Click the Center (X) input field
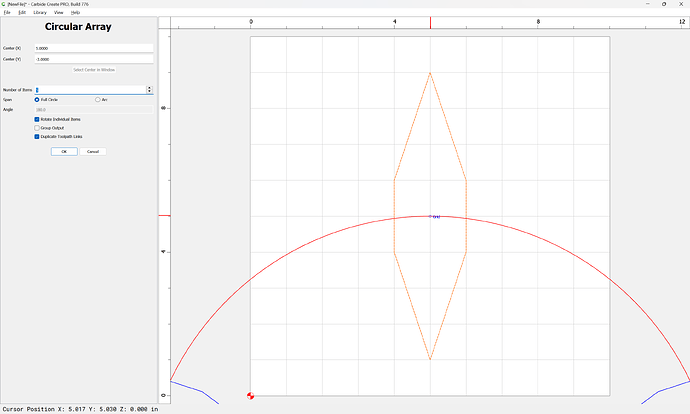 tap(94, 48)
